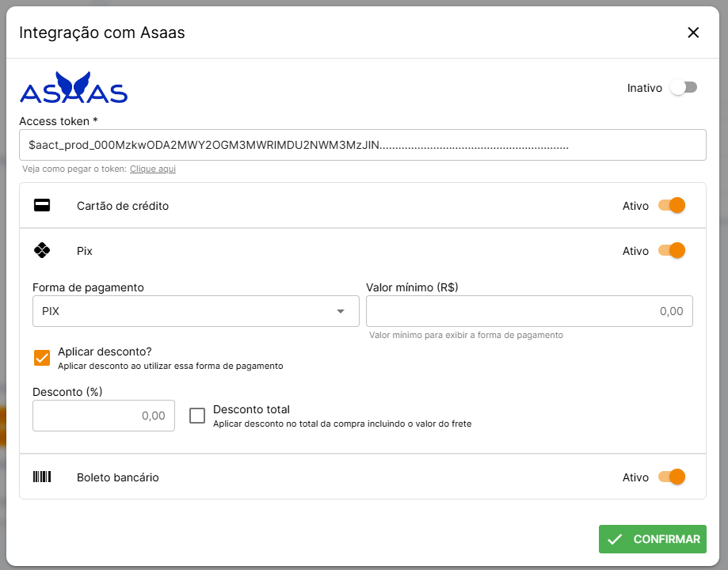Disable the Cartão de crédito toggle
The image size is (728, 570).
[672, 206]
